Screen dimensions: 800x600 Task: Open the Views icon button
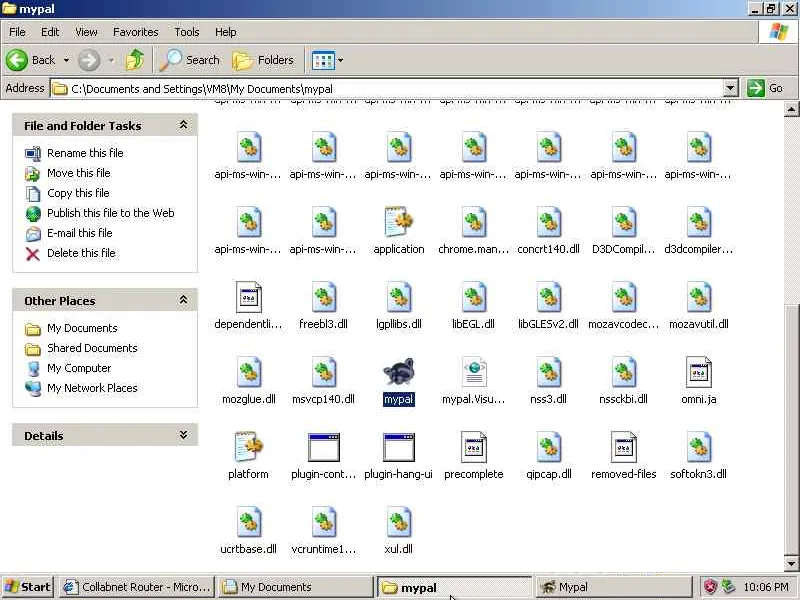pyautogui.click(x=323, y=60)
